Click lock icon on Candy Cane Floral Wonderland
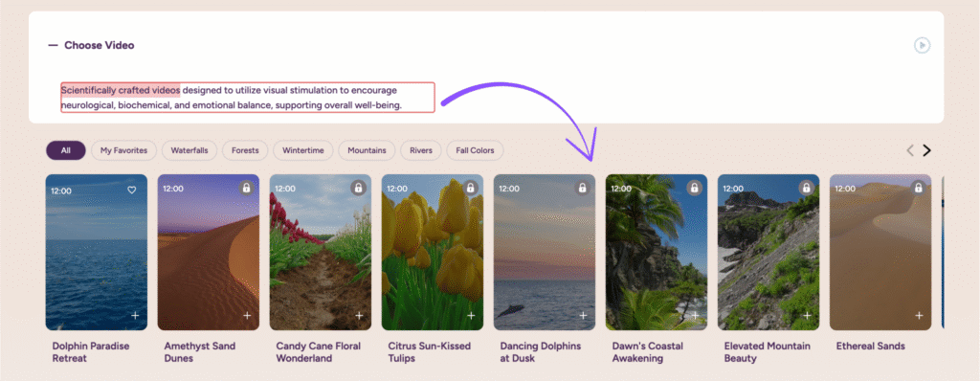 pos(358,188)
